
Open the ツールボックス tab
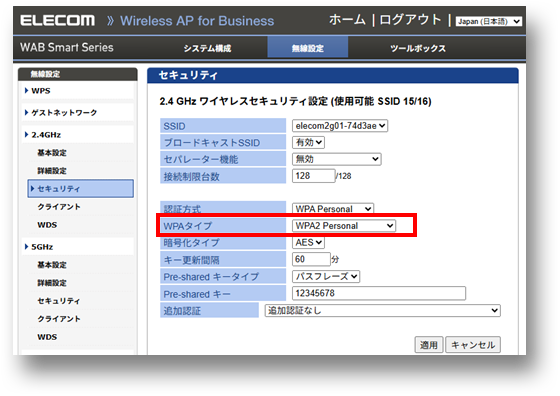[418, 48]
